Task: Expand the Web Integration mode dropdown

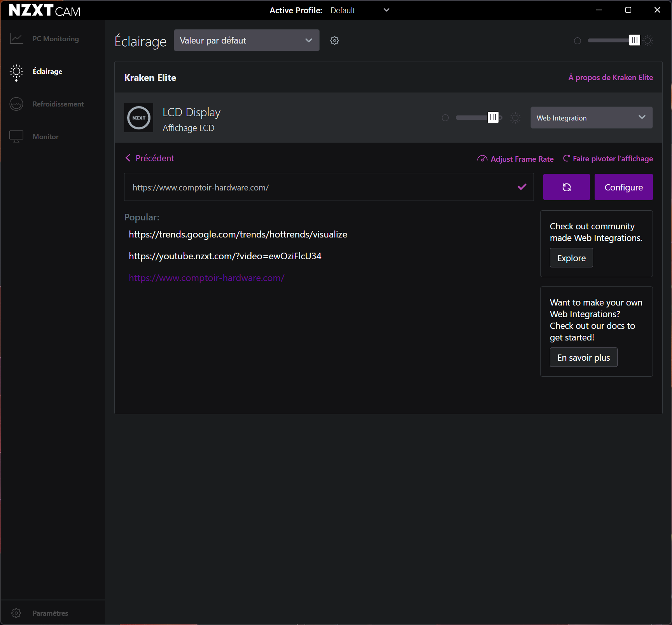Action: coord(591,118)
